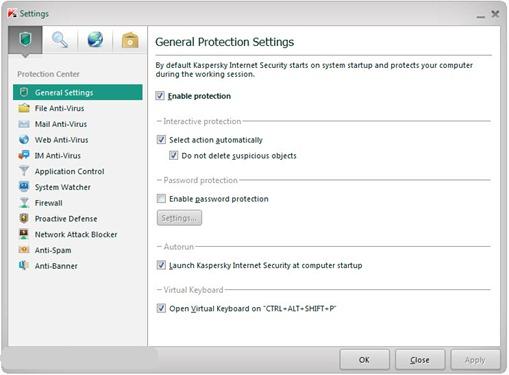Enable password protection checkbox
The image size is (509, 375).
(x=161, y=199)
